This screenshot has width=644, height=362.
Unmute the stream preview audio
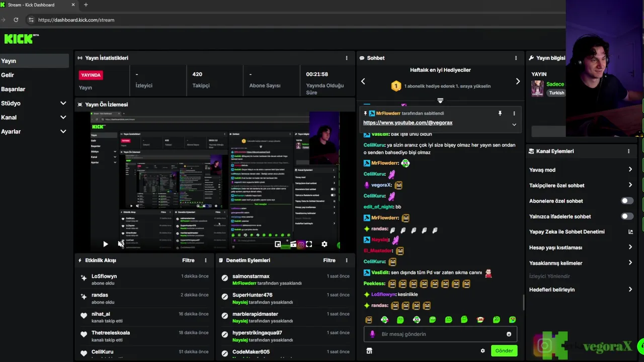121,244
